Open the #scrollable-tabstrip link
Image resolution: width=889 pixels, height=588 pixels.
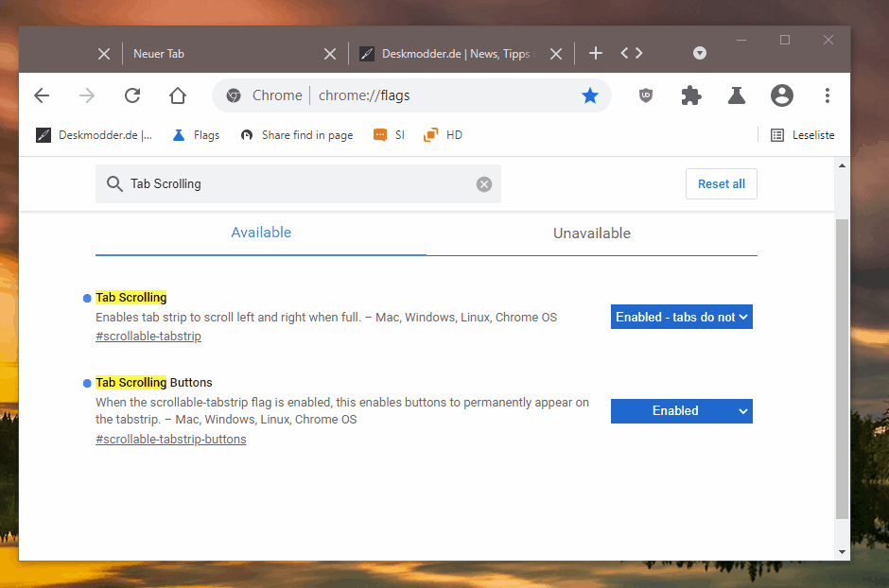(148, 336)
